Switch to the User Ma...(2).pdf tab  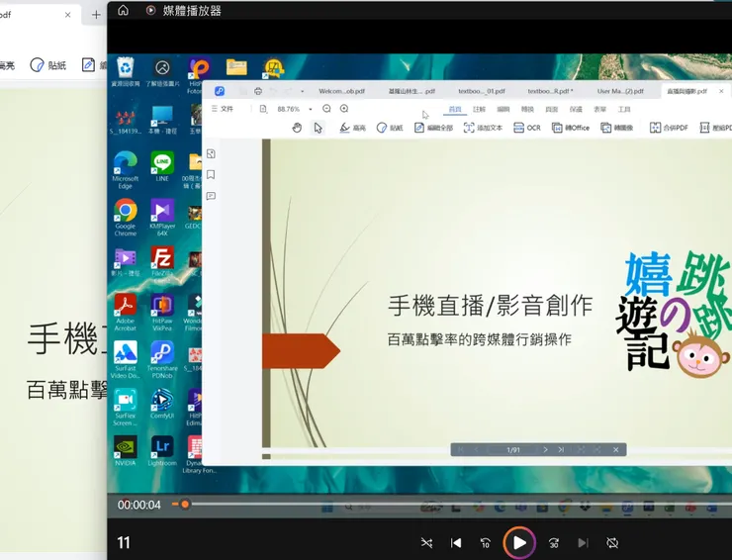[x=620, y=91]
